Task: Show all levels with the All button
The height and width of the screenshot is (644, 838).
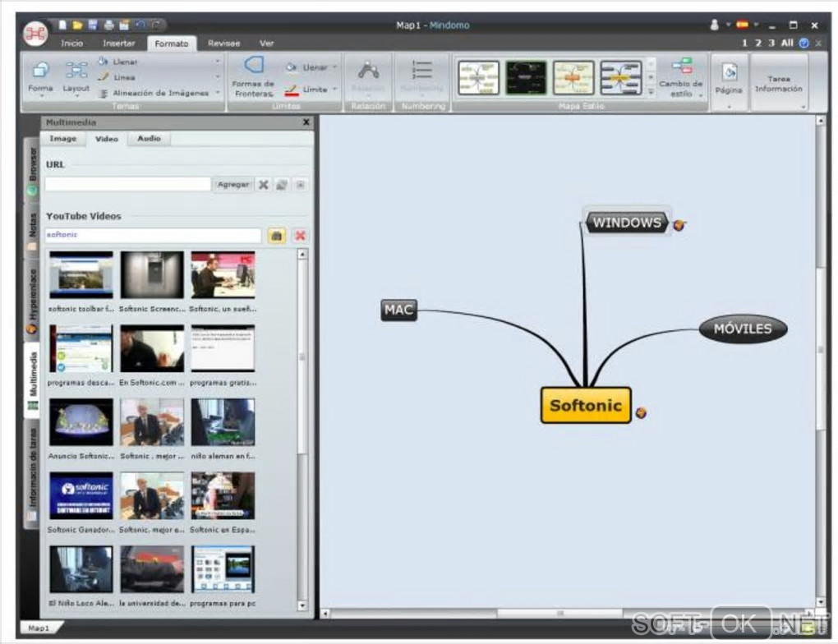Action: point(787,44)
